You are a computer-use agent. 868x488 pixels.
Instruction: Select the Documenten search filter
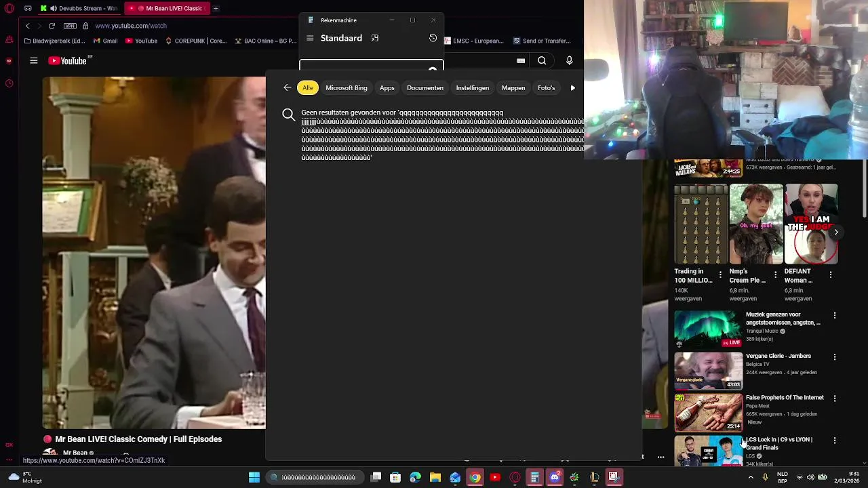[x=425, y=87]
